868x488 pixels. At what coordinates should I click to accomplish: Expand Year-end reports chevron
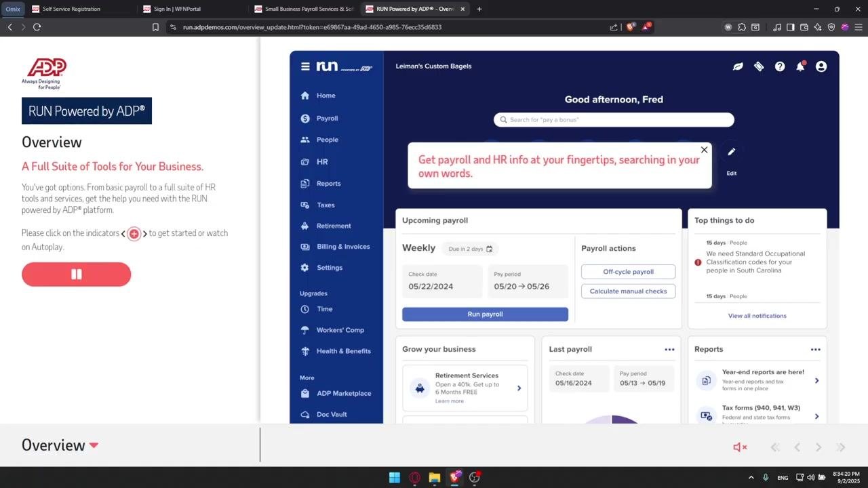click(816, 381)
